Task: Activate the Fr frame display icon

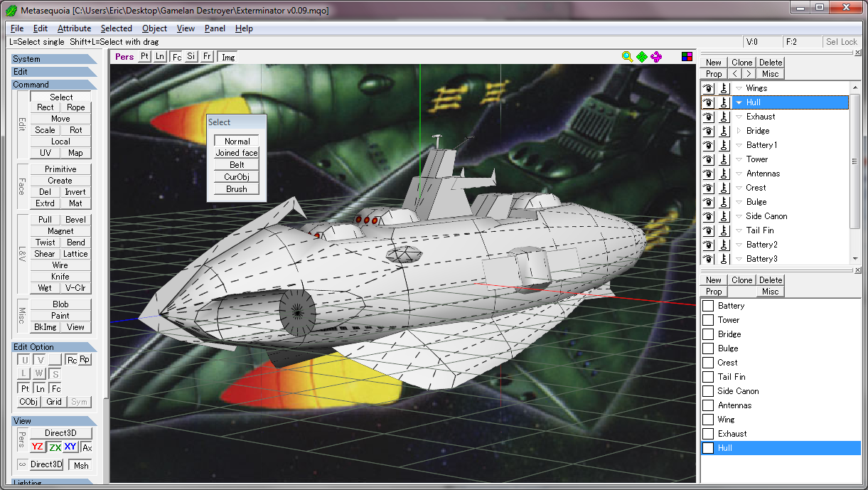Action: (x=206, y=56)
